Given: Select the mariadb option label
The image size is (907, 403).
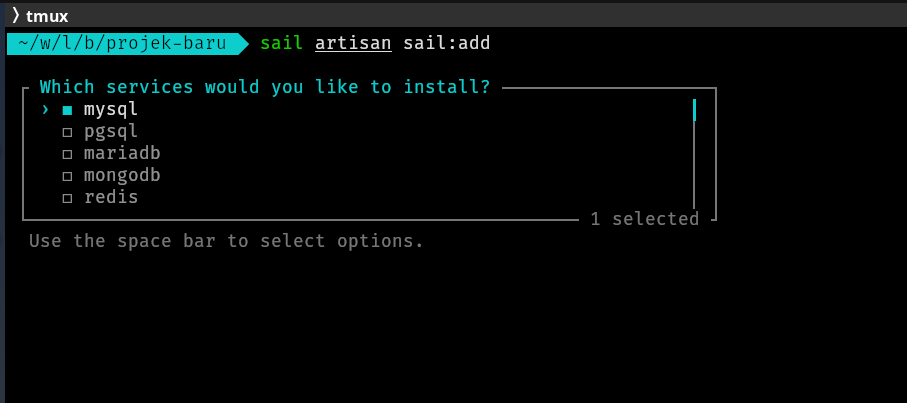Looking at the screenshot, I should click(x=122, y=153).
